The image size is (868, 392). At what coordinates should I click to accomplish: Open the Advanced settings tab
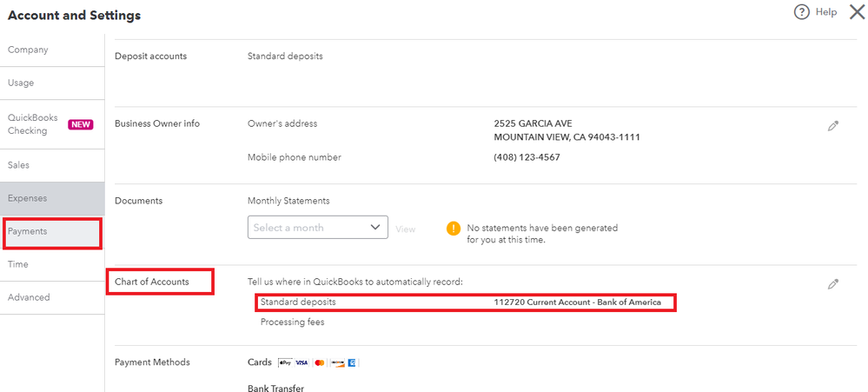point(29,297)
